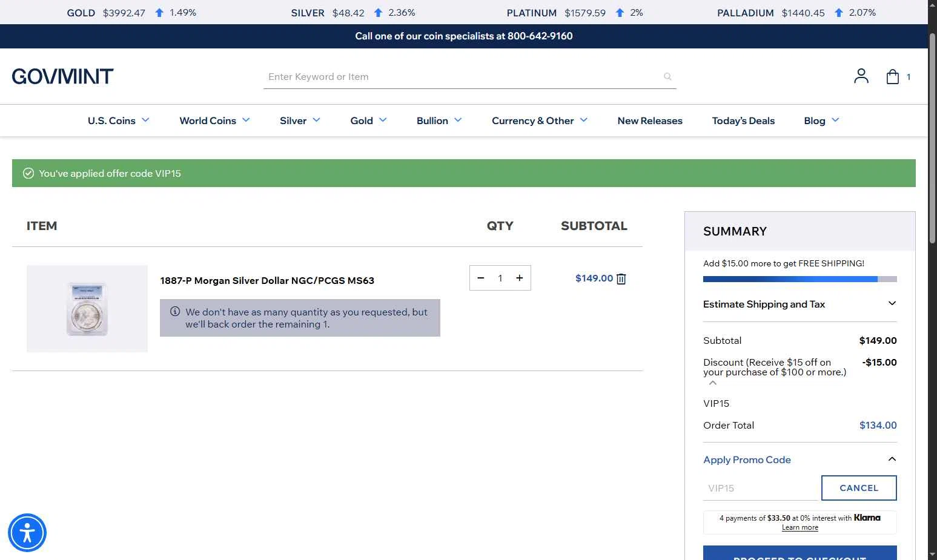Click the $149.00 item subtotal
The width and height of the screenshot is (937, 560).
[x=594, y=278]
